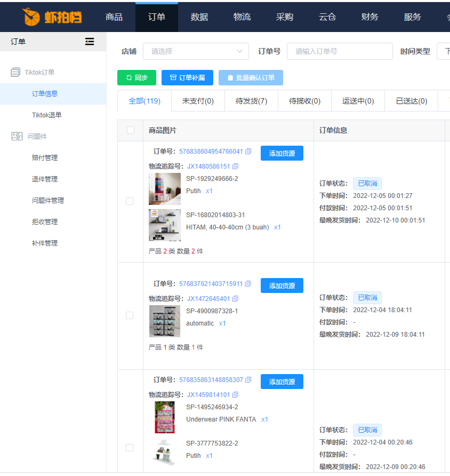Copy tracking number JX1472645401
450x476 pixels.
point(235,299)
